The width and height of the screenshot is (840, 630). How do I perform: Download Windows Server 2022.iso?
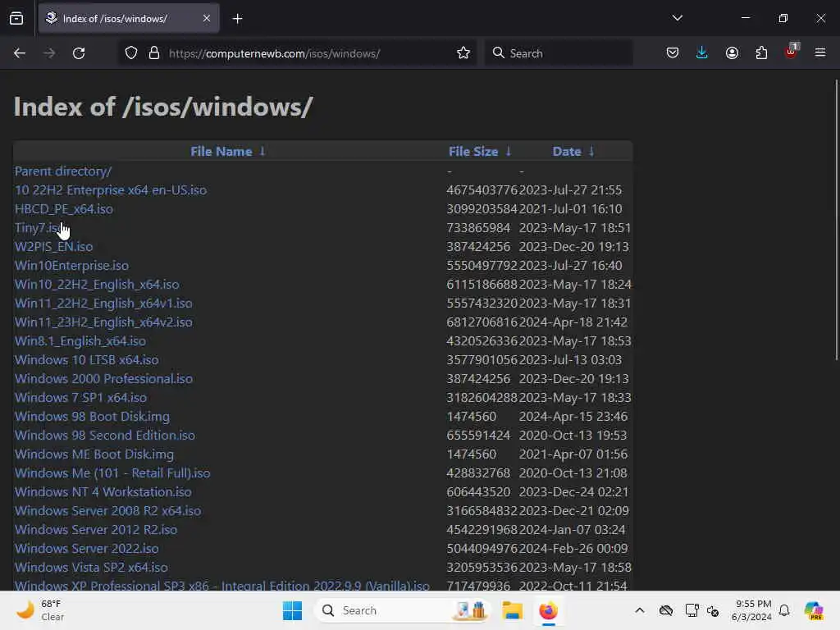click(x=86, y=549)
